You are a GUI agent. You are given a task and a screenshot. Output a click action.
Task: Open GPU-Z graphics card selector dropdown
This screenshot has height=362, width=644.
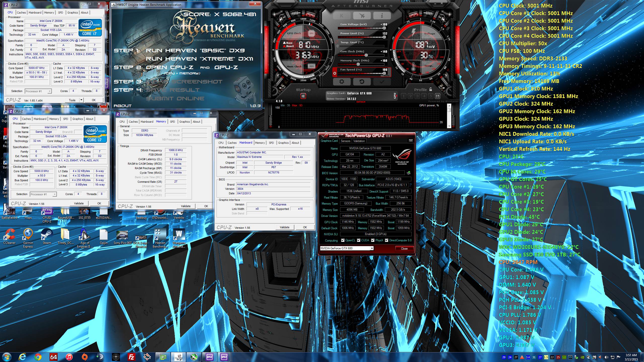tap(372, 248)
